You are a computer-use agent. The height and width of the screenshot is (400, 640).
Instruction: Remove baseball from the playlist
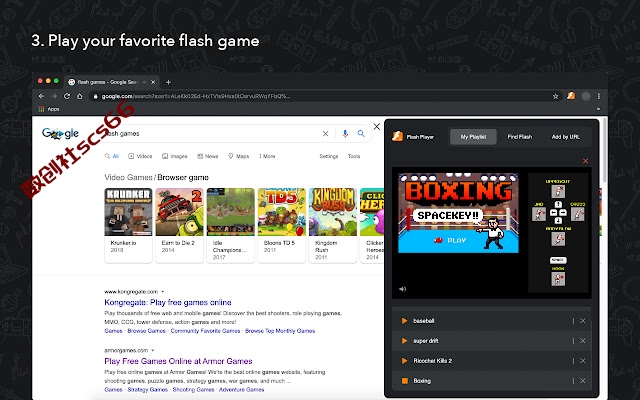pos(583,321)
